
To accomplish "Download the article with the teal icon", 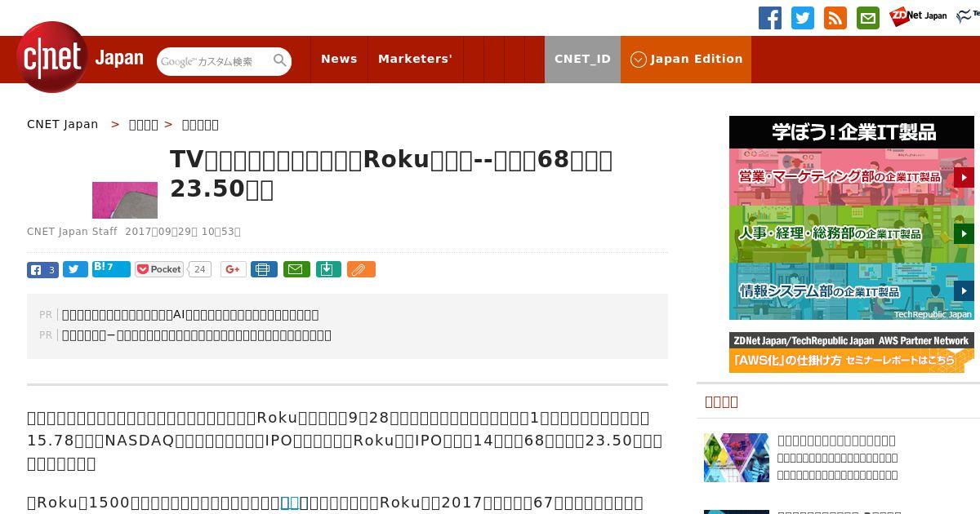I will (328, 269).
